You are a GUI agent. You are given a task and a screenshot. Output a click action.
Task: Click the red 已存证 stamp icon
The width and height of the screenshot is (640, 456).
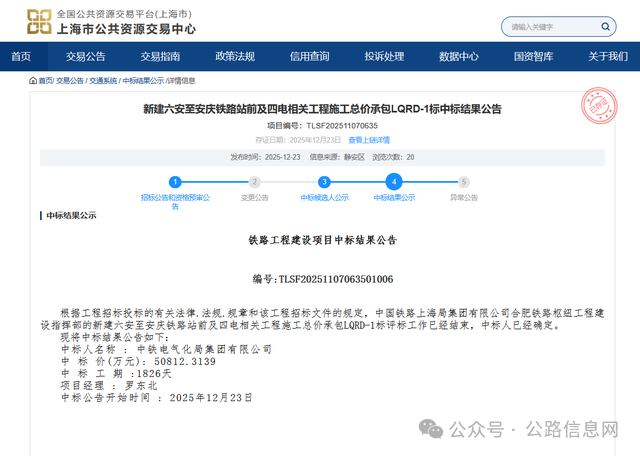[596, 103]
